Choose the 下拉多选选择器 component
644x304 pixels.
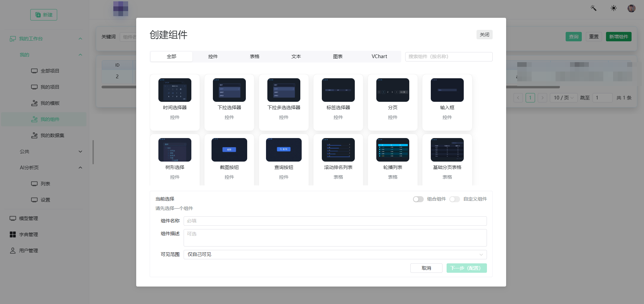coord(284,102)
